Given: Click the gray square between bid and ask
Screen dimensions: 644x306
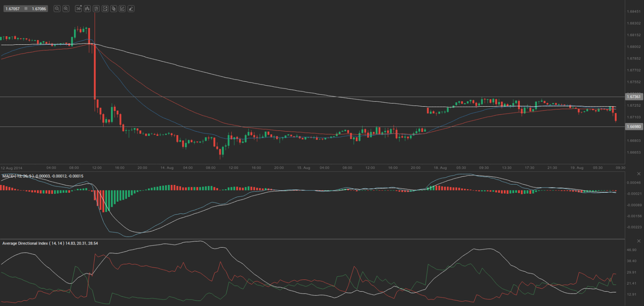Looking at the screenshot, I should click(x=26, y=9).
